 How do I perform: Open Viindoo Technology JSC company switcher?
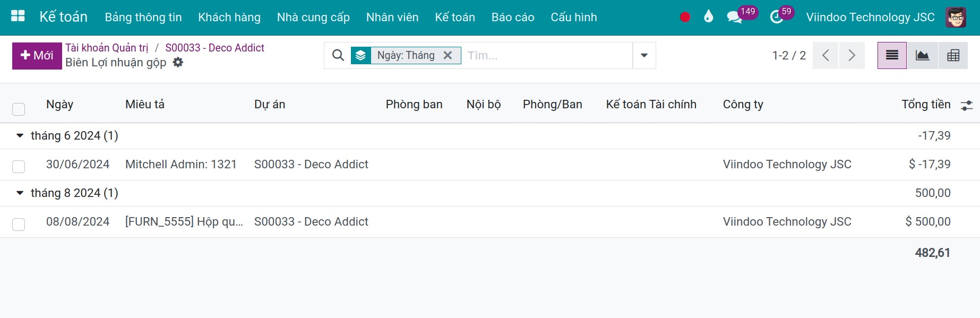pyautogui.click(x=870, y=17)
